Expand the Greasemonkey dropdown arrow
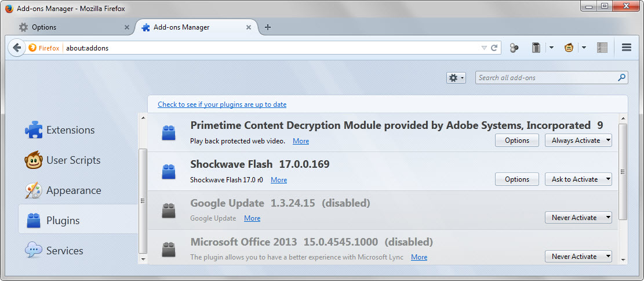Viewport: 644px width, 281px height. [x=584, y=48]
